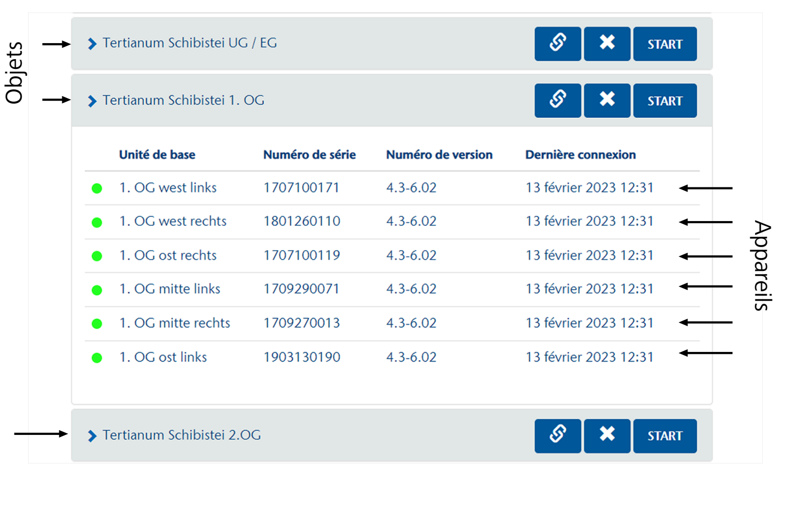Click Dernière connexion column header
Viewport: 796px width, 532px height.
(x=581, y=155)
